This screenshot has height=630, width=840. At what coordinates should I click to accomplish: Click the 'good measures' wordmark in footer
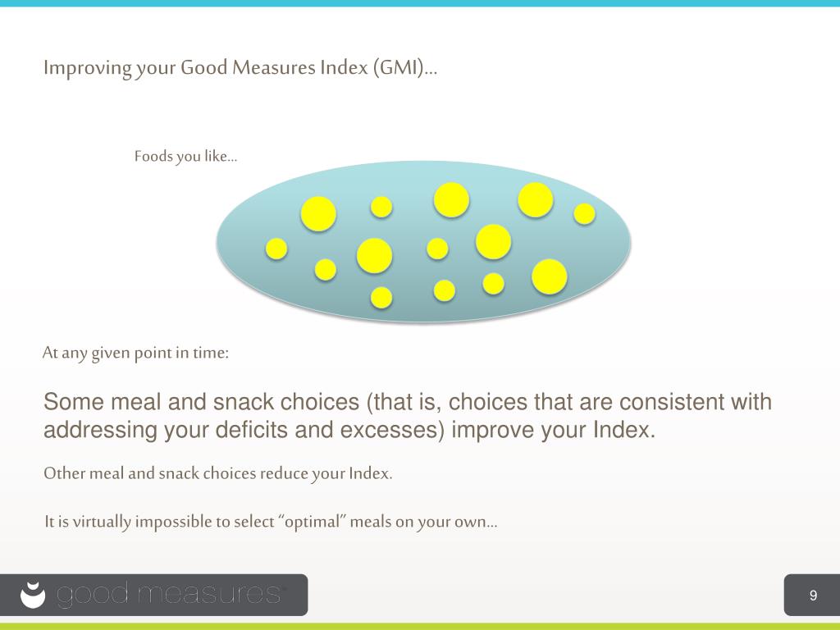(169, 594)
